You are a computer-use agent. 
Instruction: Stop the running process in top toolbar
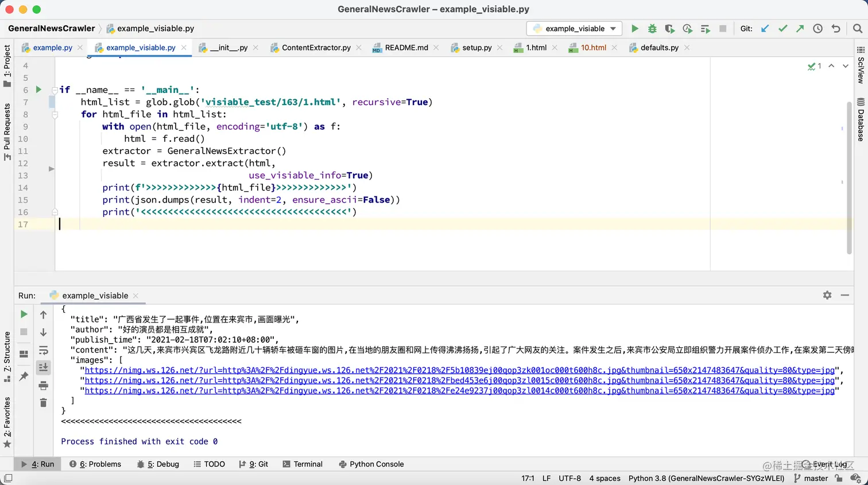(x=723, y=29)
